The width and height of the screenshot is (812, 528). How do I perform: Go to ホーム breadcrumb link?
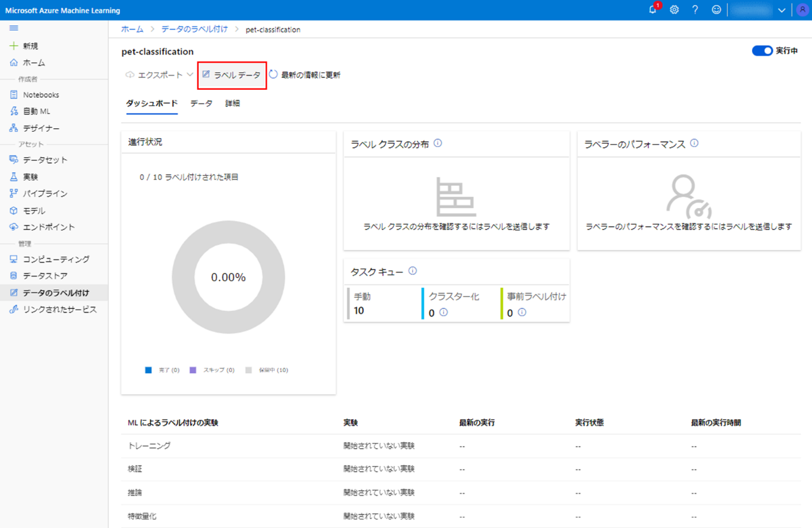click(132, 29)
